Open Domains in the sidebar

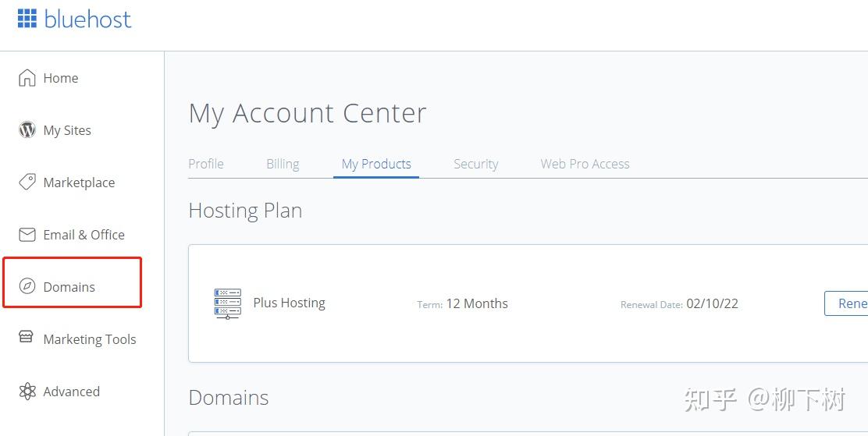point(69,287)
